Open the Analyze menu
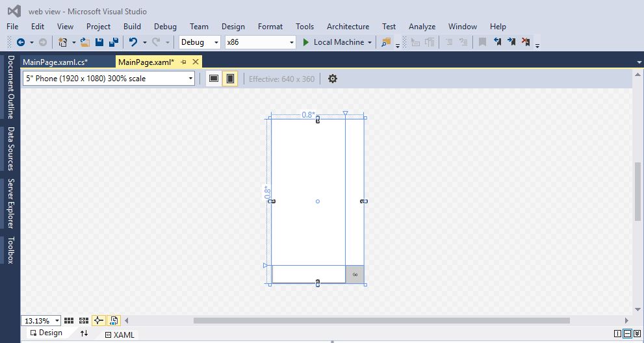Viewport: 644px width, 343px height. coord(422,26)
